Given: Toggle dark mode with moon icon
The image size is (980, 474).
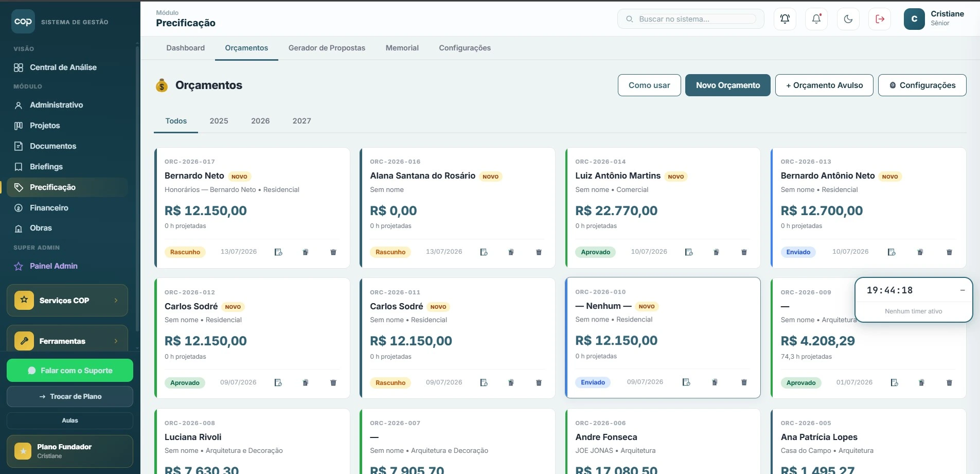Looking at the screenshot, I should (848, 19).
